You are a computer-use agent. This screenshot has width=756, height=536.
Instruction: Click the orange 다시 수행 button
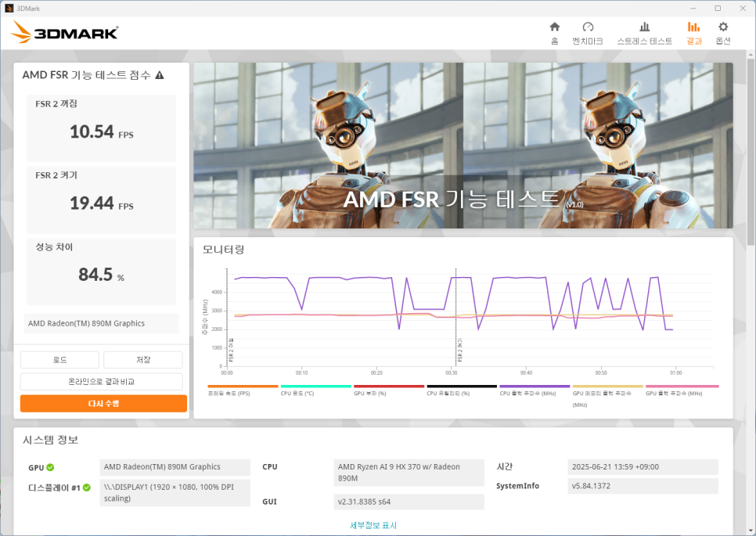tap(103, 404)
